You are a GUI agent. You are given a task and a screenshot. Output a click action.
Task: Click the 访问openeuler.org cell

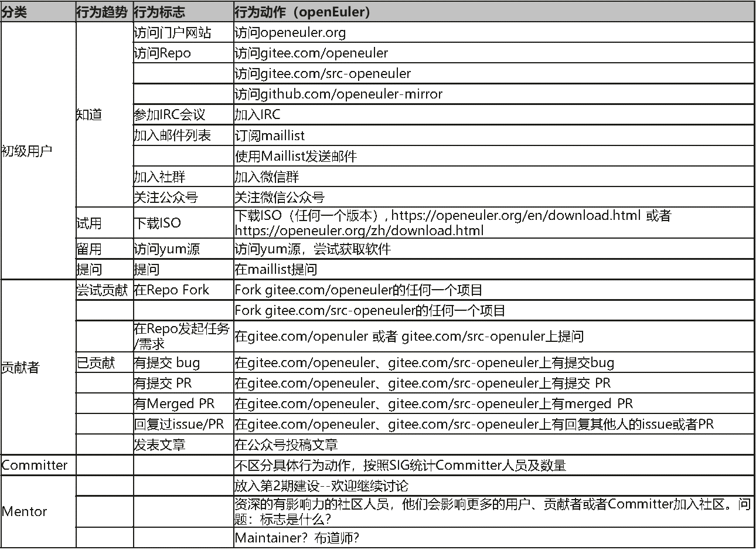point(290,33)
